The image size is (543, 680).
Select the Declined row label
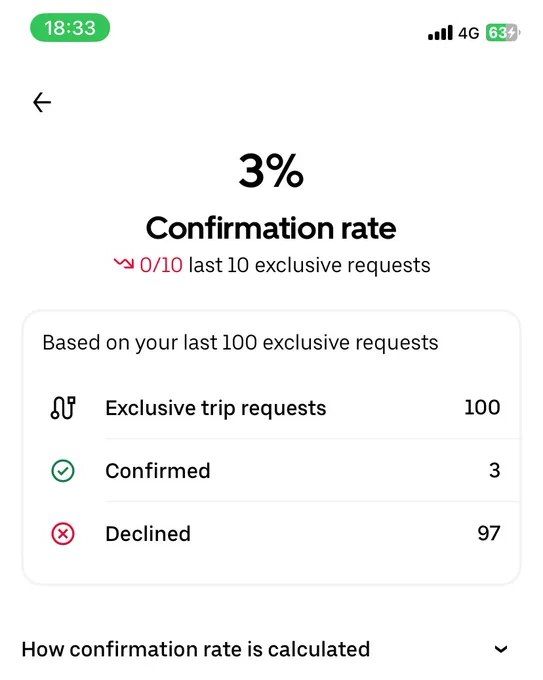148,533
